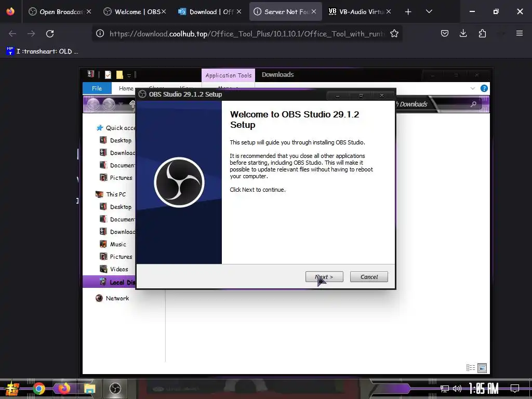Open Videos folder in navigation pane

pos(114,269)
